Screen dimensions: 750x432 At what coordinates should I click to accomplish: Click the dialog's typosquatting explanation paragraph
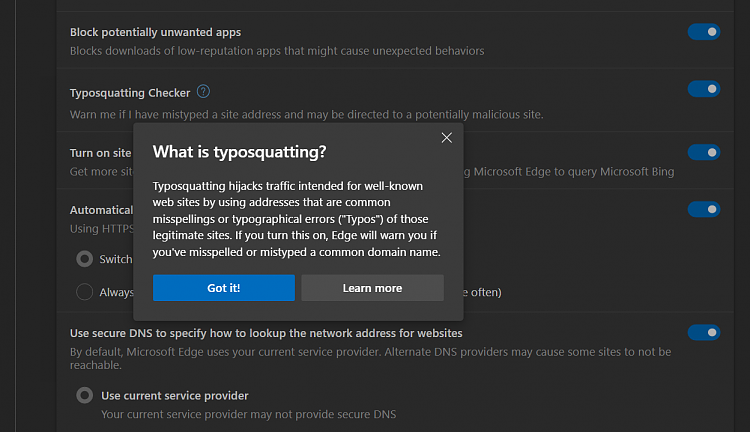297,219
